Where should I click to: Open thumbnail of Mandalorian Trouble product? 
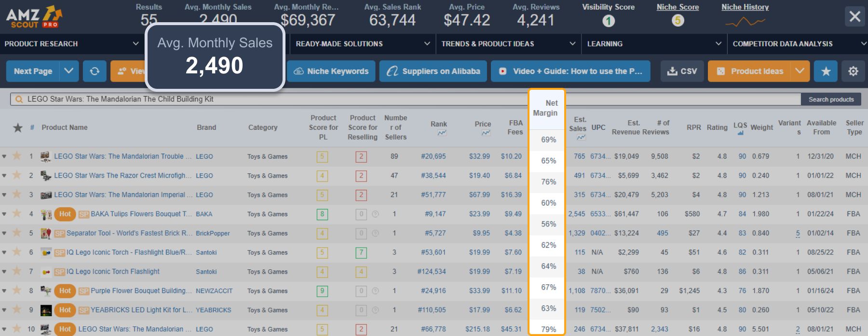pos(46,156)
